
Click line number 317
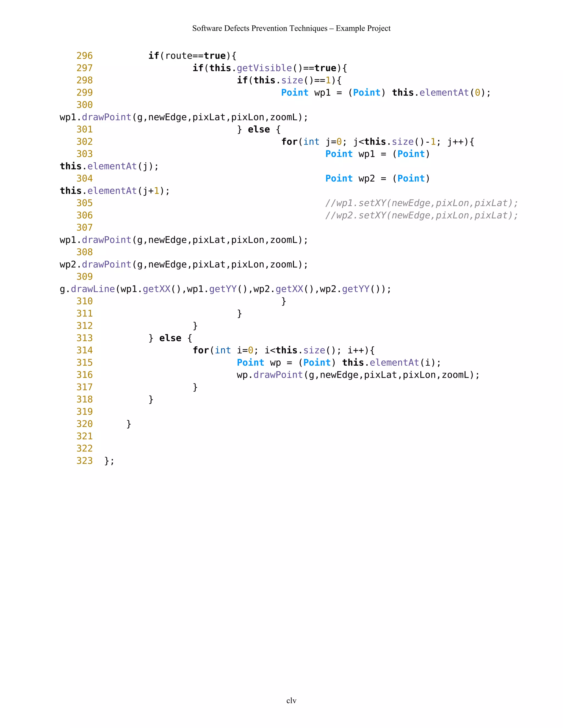[x=84, y=387]
